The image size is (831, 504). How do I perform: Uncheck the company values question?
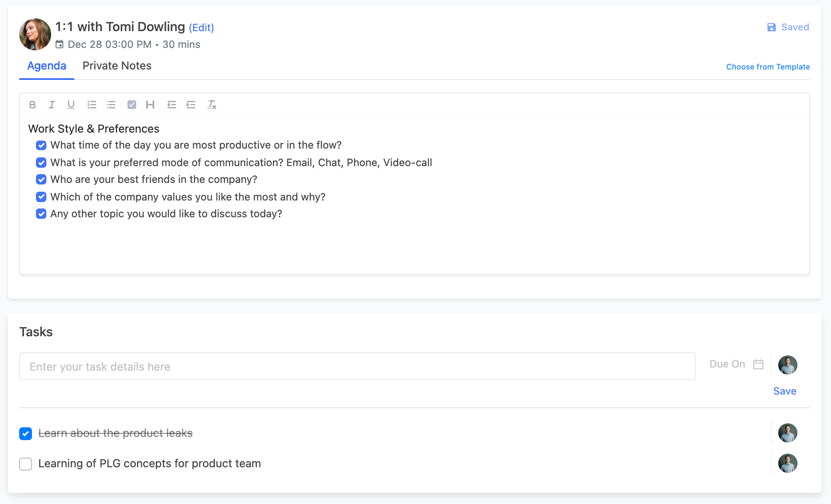pos(41,197)
